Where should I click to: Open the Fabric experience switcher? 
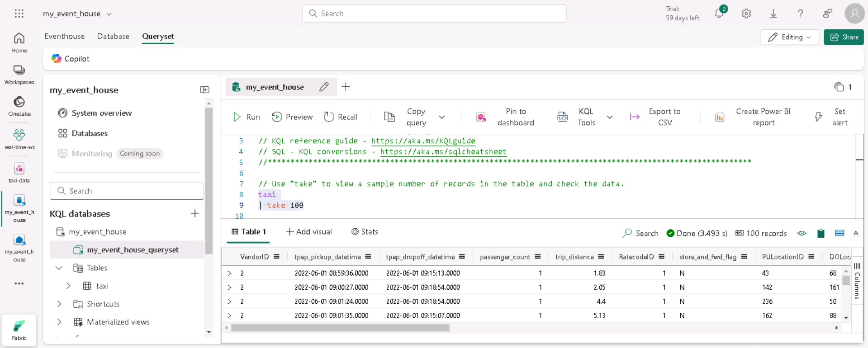(19, 330)
